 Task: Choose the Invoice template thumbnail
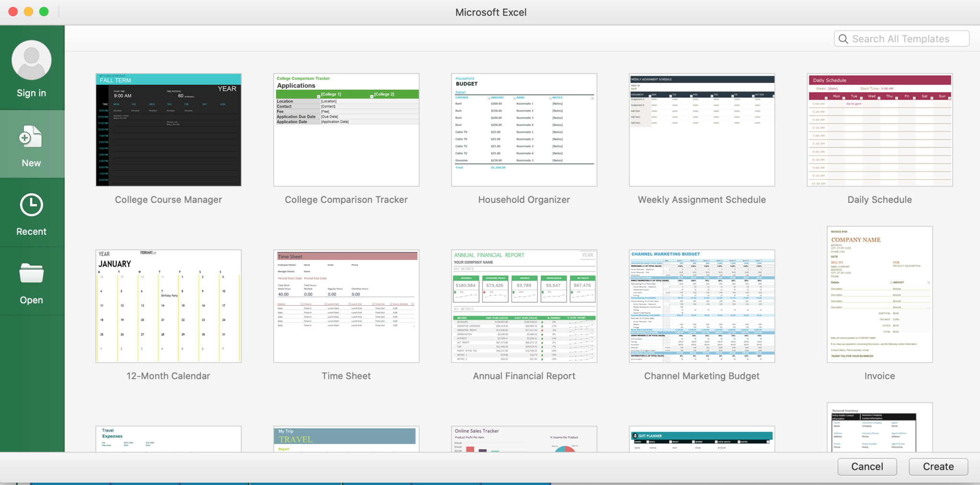tap(880, 295)
